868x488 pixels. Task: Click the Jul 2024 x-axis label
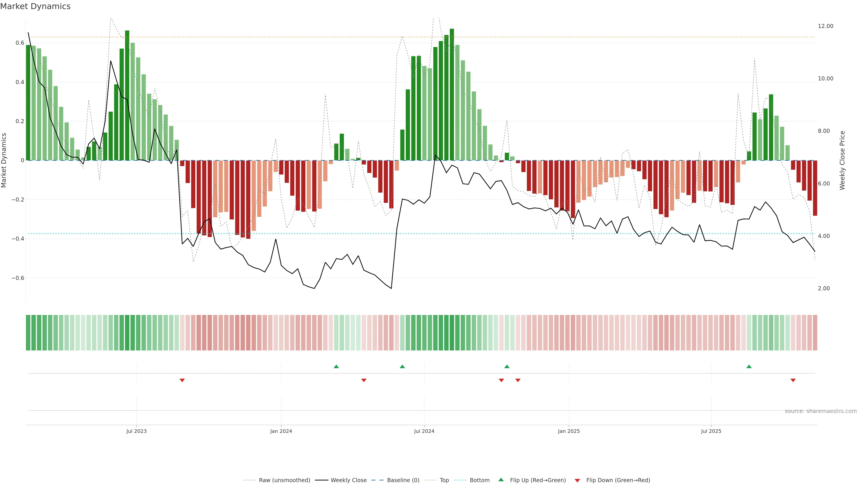point(424,431)
